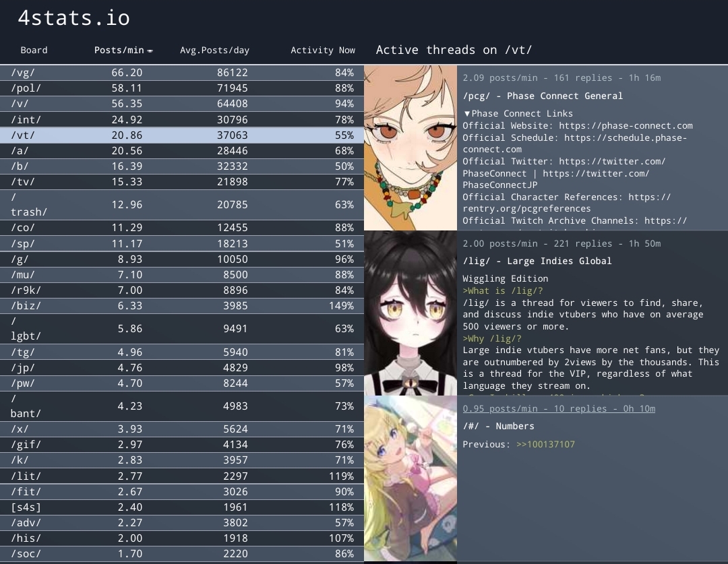Click the 2.09 posts/min thread stats line
Viewport: 728px width, 564px height.
pyautogui.click(x=562, y=78)
